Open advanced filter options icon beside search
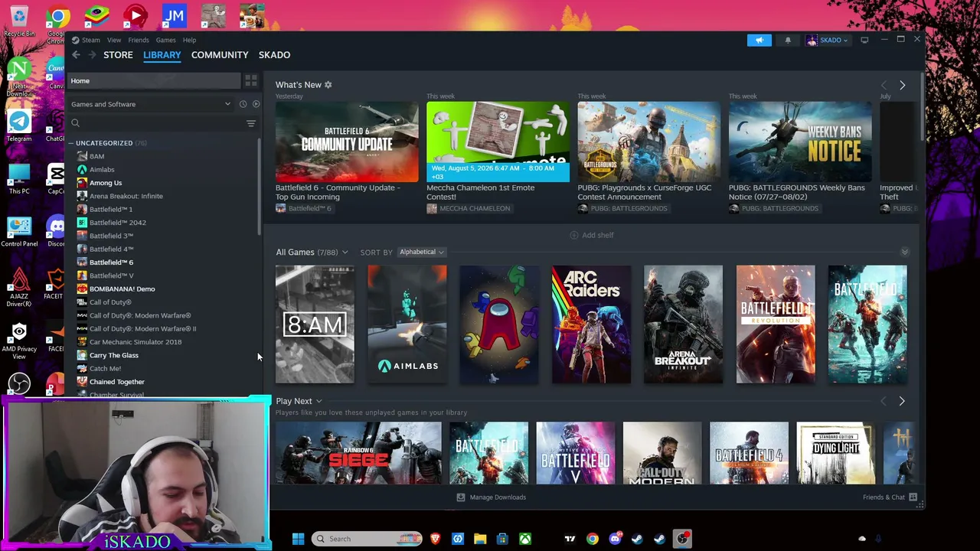 click(x=250, y=123)
